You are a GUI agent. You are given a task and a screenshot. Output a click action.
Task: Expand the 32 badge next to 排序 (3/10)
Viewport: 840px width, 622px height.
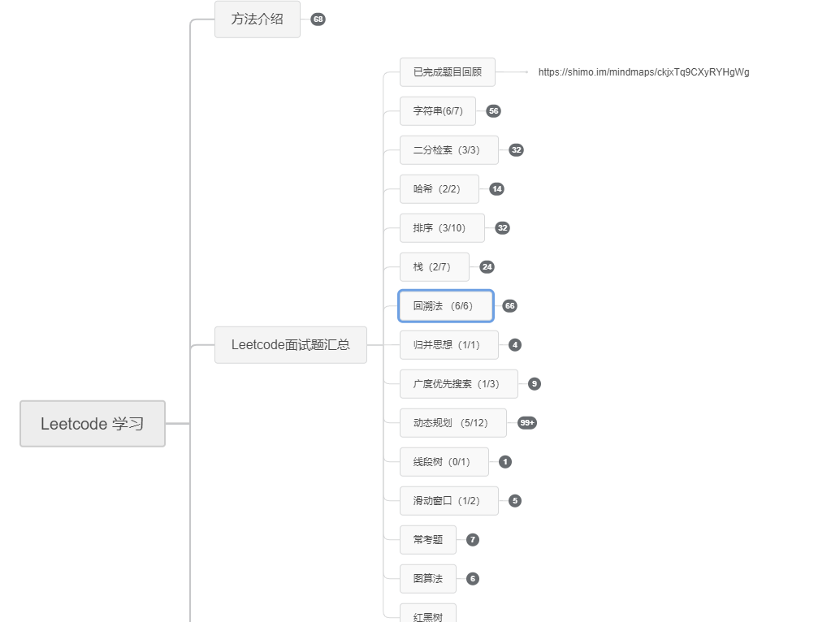502,228
